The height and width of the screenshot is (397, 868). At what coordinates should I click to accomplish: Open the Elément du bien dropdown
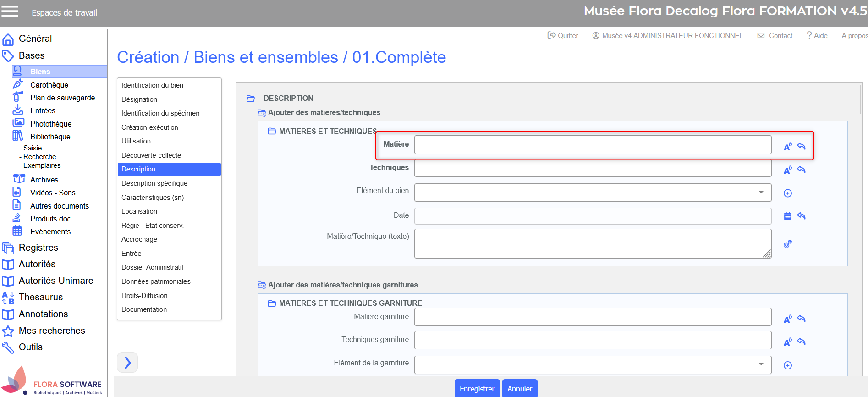coord(592,193)
